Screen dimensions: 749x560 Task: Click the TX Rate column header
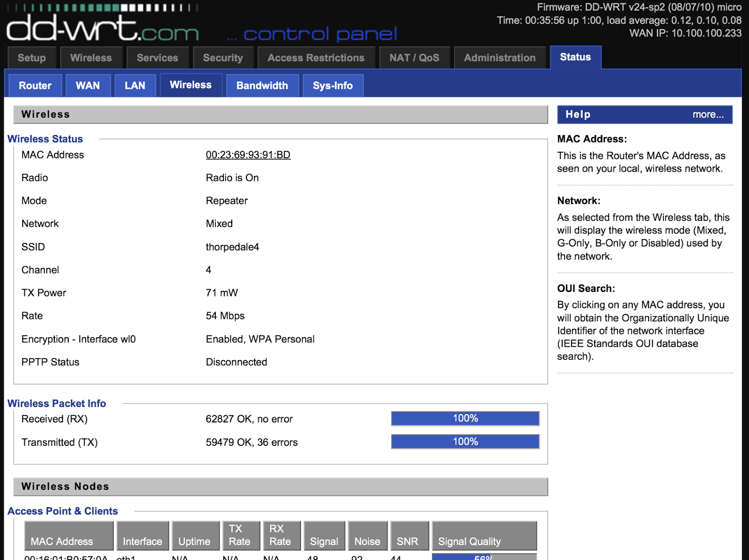(x=241, y=536)
